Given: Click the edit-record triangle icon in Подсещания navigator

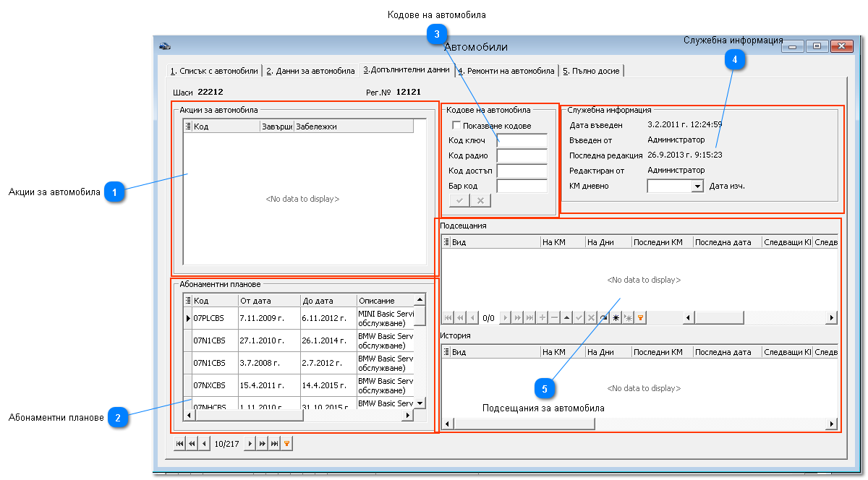Looking at the screenshot, I should point(566,317).
